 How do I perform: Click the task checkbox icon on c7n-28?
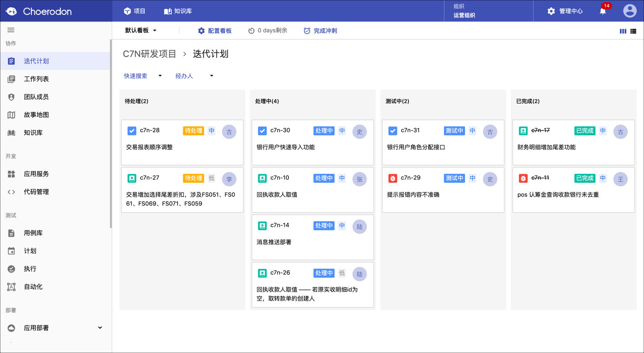[x=132, y=131]
